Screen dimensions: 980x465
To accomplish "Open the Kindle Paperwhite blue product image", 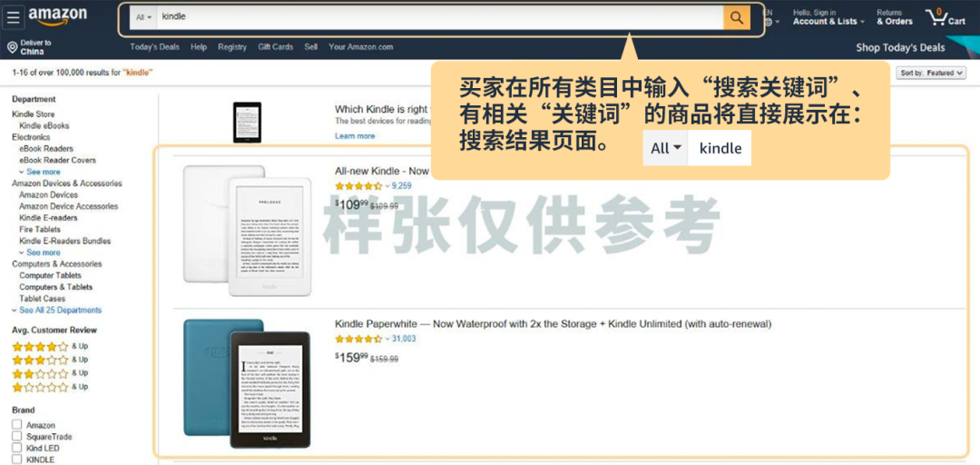I will point(247,383).
